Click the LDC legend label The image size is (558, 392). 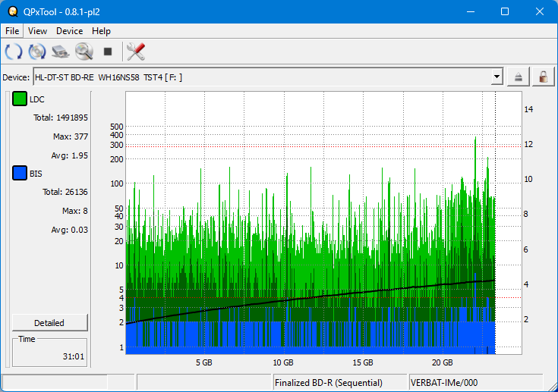click(37, 99)
